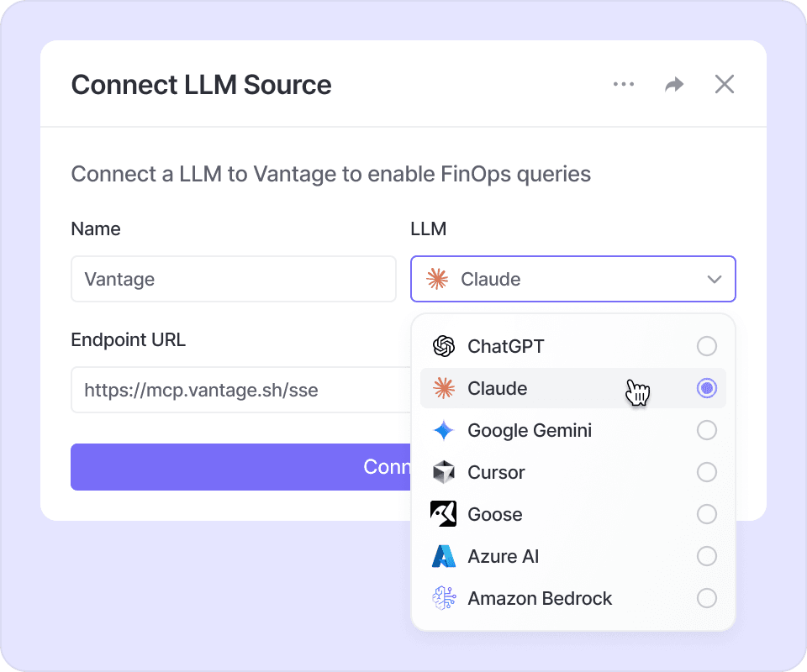Toggle the selected Claude radio button

pos(707,388)
